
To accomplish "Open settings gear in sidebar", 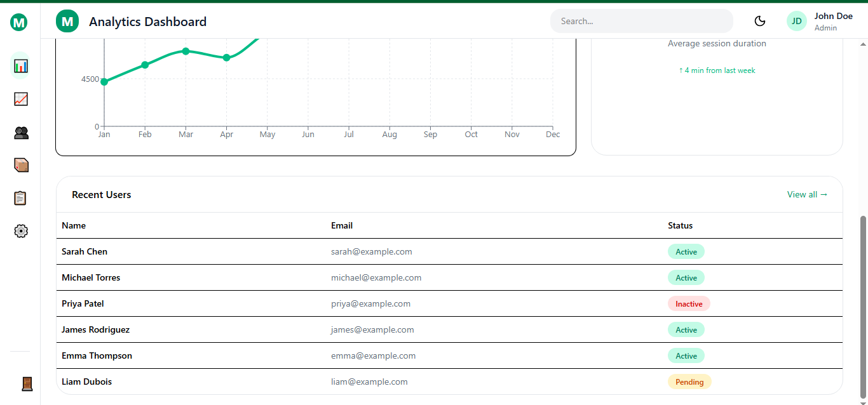I will click(20, 231).
